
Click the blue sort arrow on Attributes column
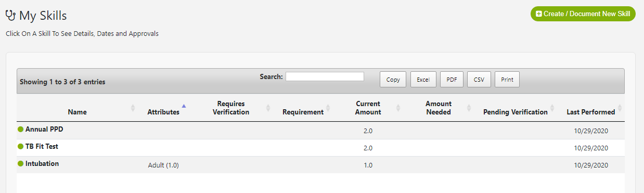point(184,106)
